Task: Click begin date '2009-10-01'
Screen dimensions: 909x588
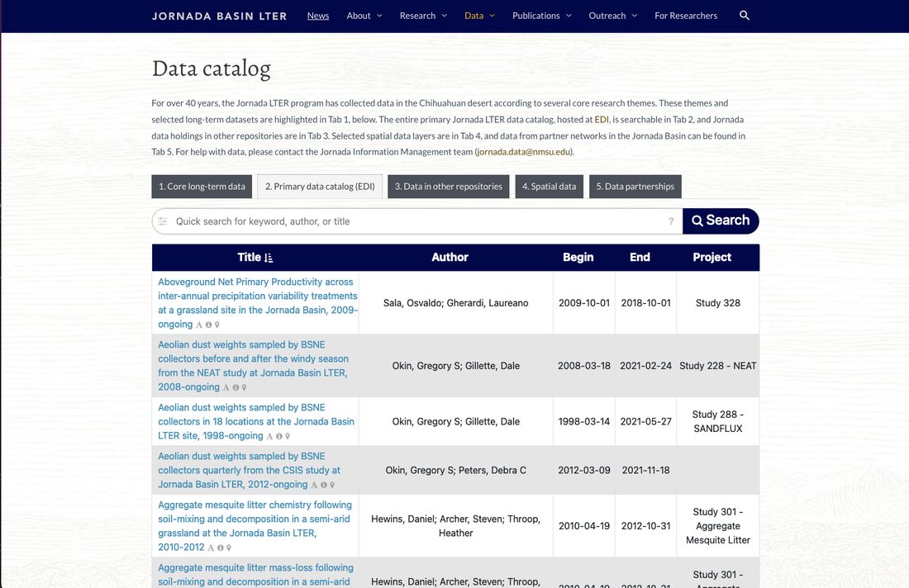Action: click(x=583, y=303)
